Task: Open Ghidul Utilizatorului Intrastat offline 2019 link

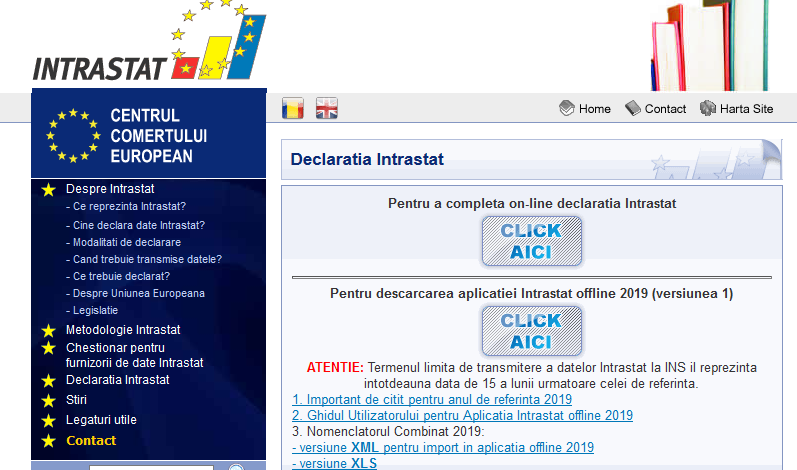Action: 463,416
